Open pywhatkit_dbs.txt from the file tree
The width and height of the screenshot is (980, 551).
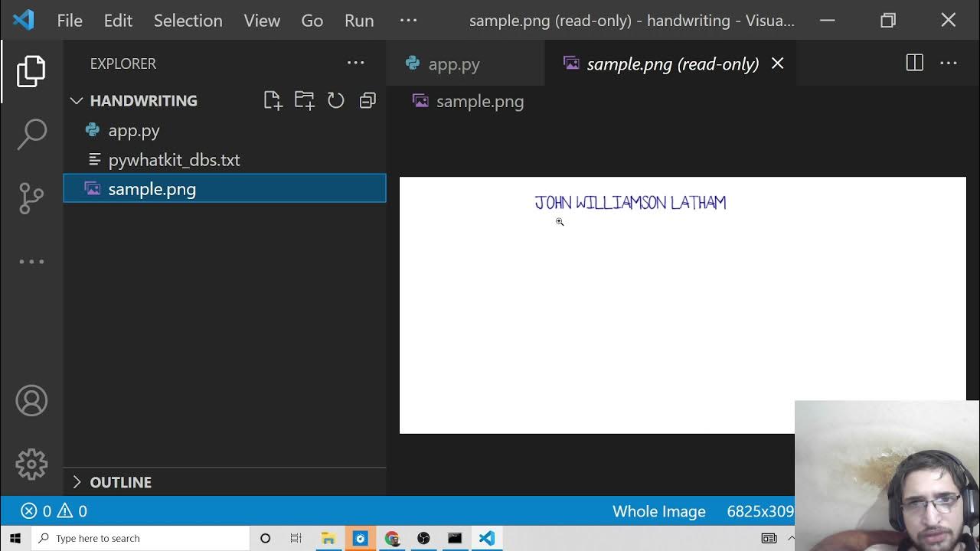click(174, 160)
